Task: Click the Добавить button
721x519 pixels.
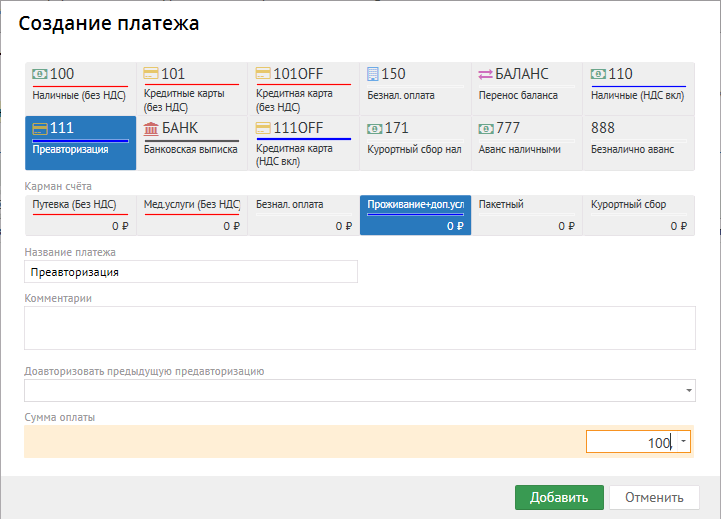Action: (x=559, y=497)
